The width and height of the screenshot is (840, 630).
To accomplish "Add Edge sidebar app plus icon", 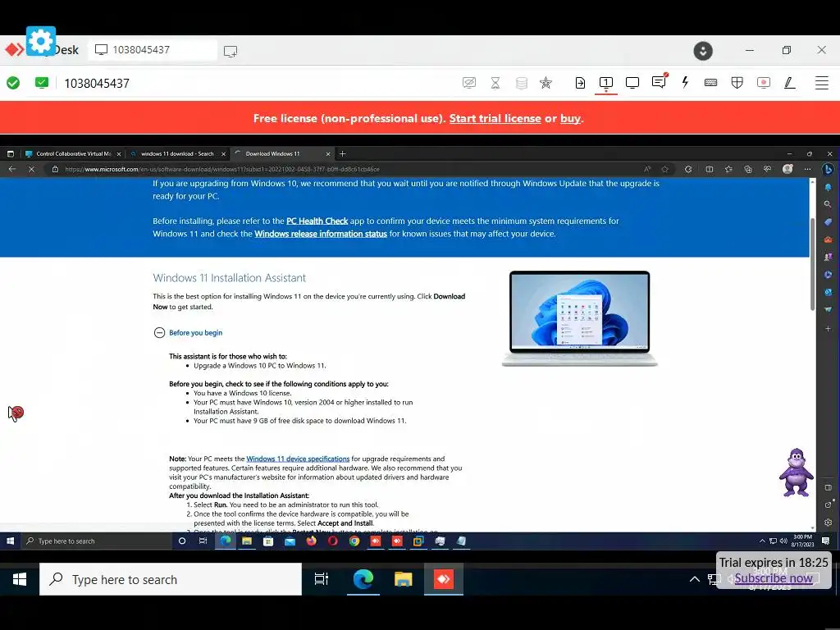I will click(x=828, y=328).
